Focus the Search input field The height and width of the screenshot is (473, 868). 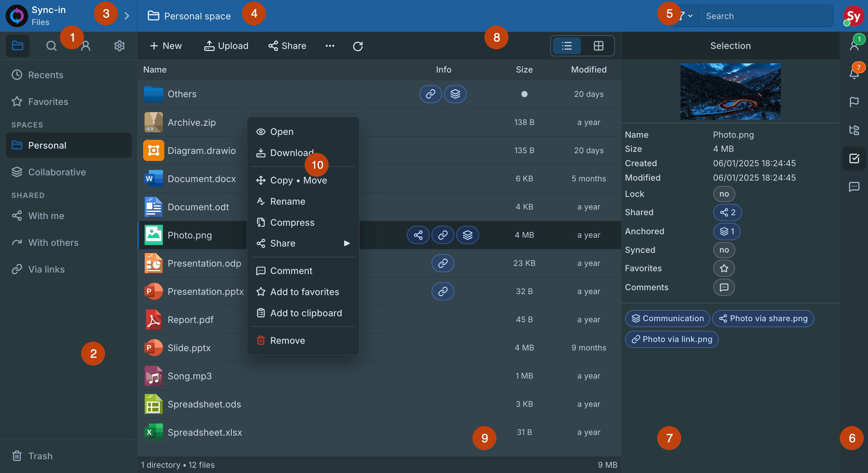pyautogui.click(x=765, y=16)
